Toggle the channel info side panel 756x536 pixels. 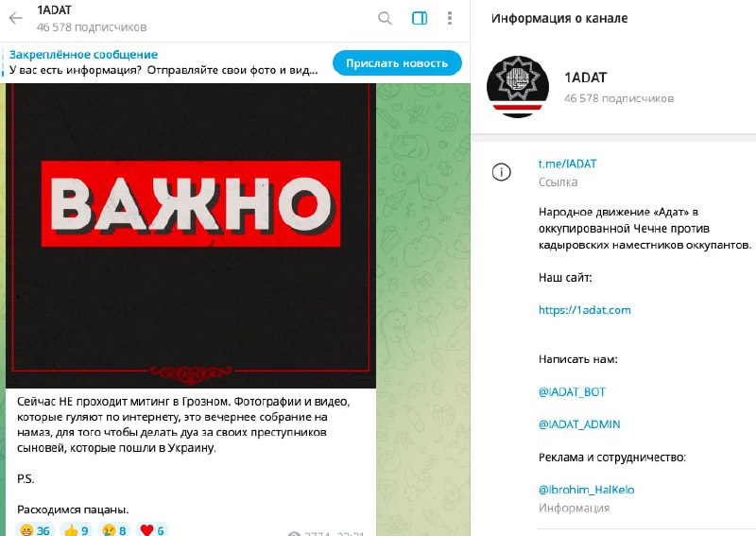click(419, 18)
